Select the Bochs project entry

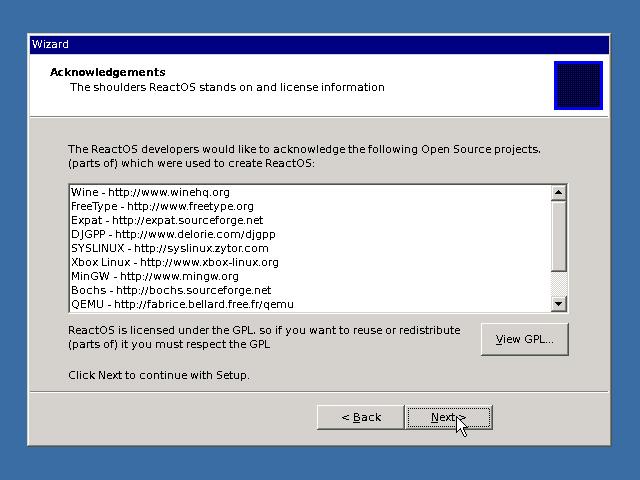pos(170,290)
